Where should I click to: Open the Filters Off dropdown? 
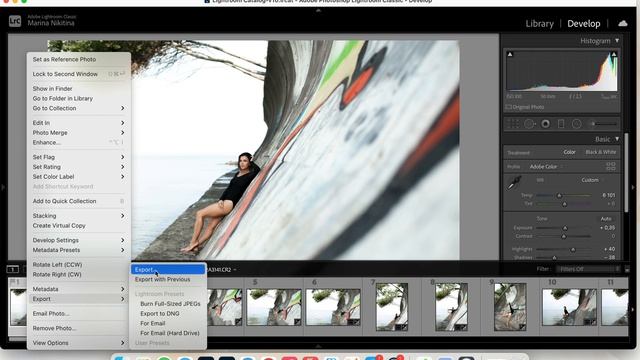coord(588,269)
